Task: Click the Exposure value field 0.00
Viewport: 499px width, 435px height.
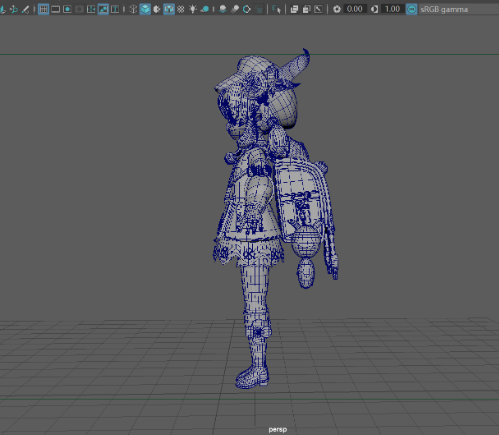Action: click(355, 9)
